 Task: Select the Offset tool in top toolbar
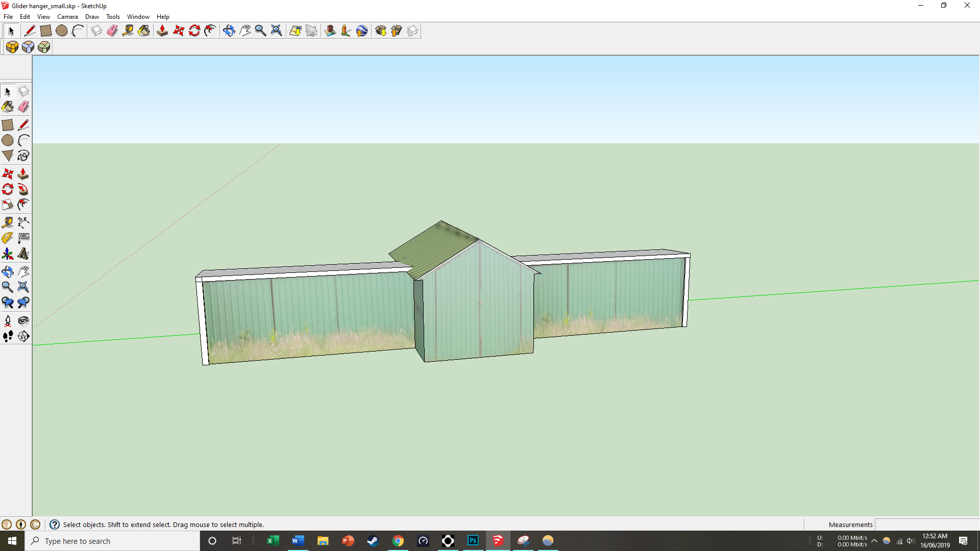click(210, 31)
